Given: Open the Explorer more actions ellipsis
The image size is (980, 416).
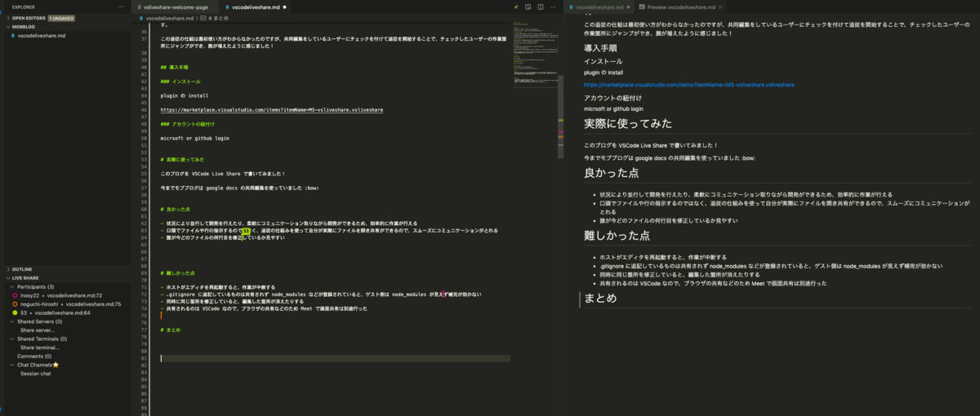Looking at the screenshot, I should pos(122,7).
